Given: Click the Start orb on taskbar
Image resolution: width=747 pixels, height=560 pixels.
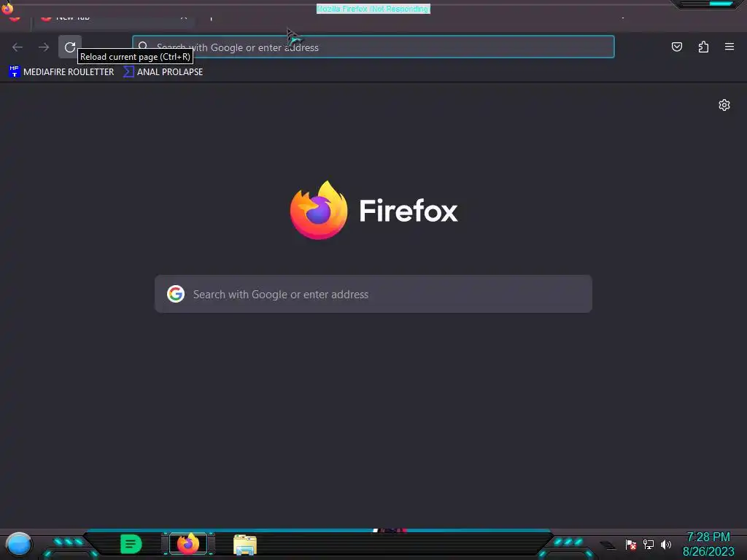Looking at the screenshot, I should [x=18, y=544].
